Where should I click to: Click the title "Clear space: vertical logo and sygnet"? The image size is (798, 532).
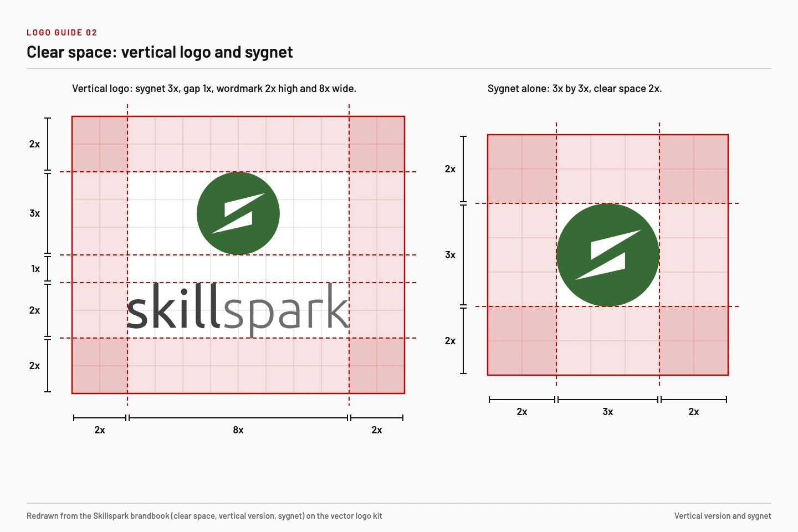(x=160, y=52)
